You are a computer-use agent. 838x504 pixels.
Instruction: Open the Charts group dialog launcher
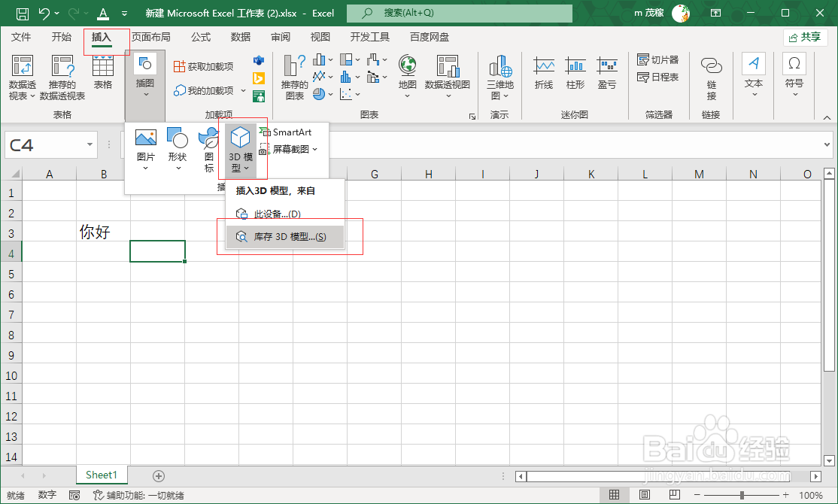[472, 116]
